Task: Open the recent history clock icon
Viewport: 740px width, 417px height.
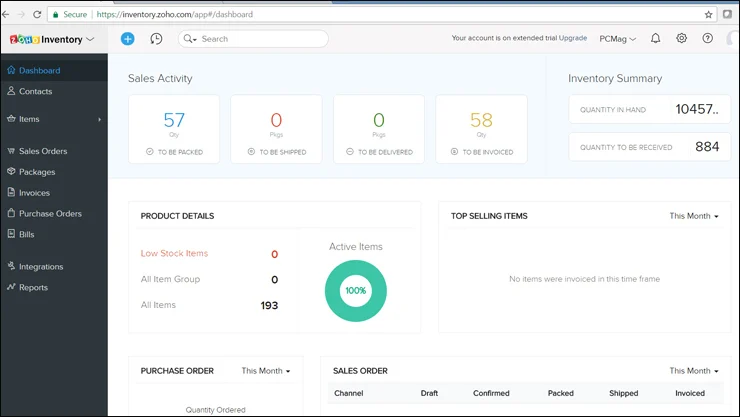Action: [x=156, y=39]
